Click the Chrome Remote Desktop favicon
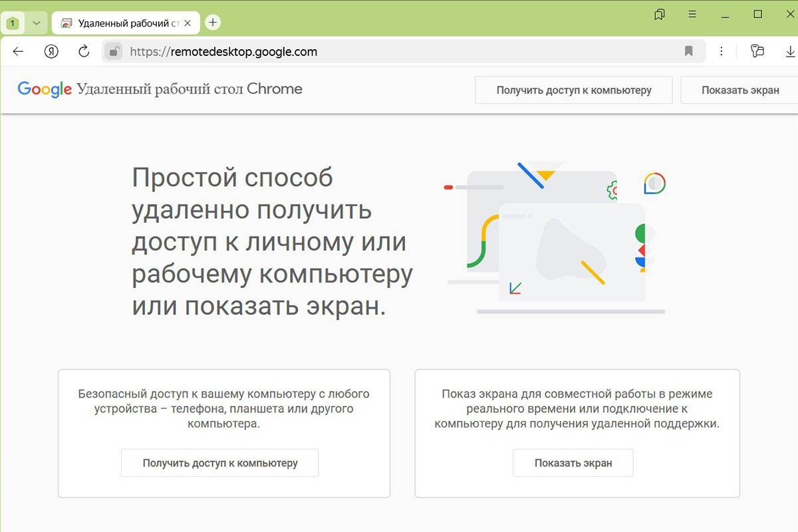Image resolution: width=798 pixels, height=532 pixels. [x=66, y=22]
